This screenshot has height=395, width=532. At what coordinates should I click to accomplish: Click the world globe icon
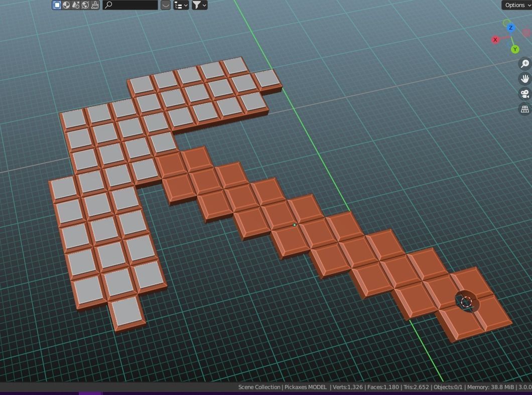point(85,5)
